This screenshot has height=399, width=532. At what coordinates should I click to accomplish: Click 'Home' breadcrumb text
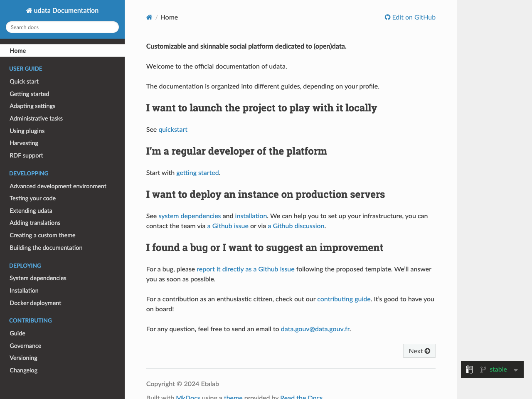tap(169, 17)
